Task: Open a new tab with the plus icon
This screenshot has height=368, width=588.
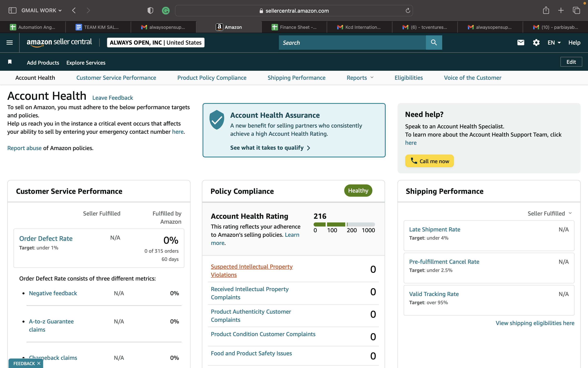Action: coord(561,10)
